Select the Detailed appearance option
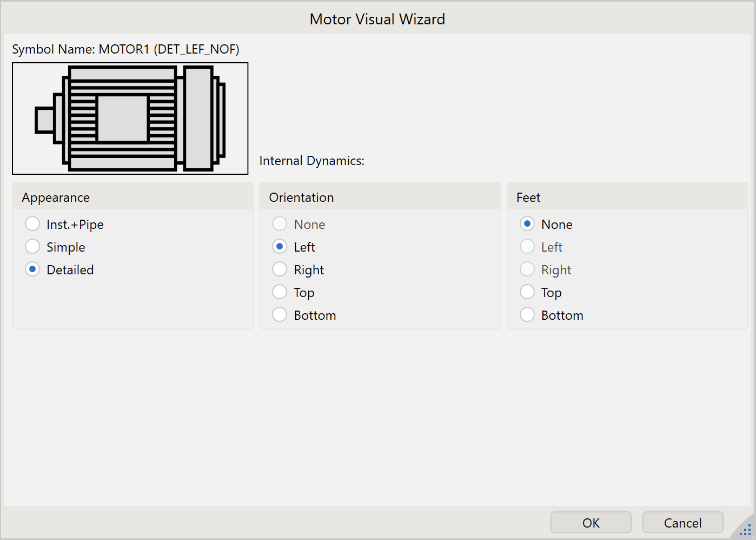This screenshot has height=540, width=756. pos(33,269)
